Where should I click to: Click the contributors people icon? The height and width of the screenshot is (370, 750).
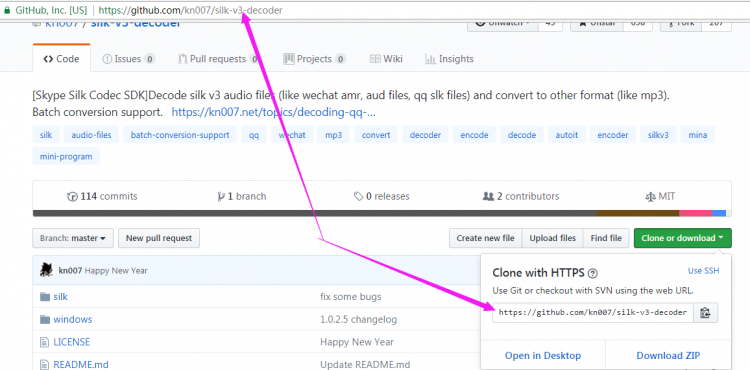pyautogui.click(x=488, y=196)
